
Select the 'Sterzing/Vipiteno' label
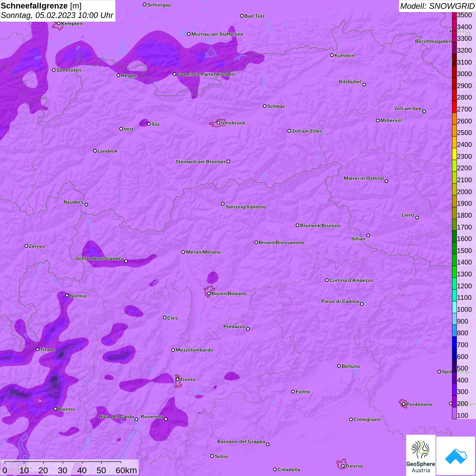coord(246,207)
